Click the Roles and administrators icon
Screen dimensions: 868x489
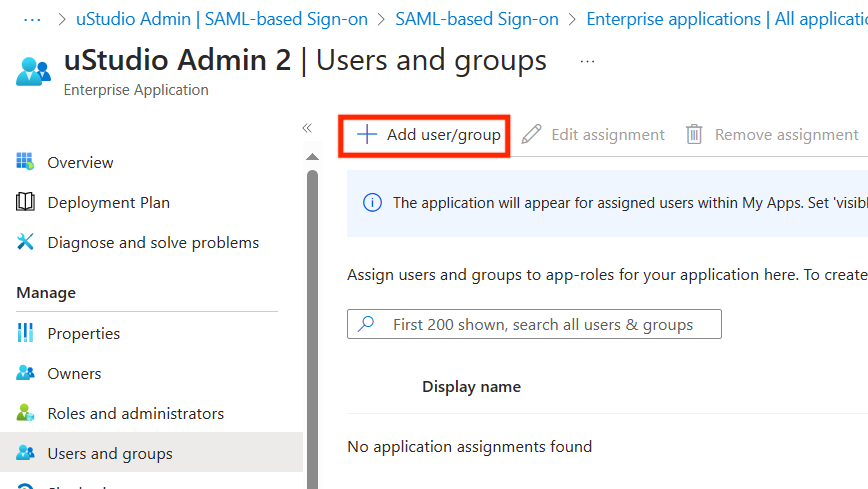[25, 413]
